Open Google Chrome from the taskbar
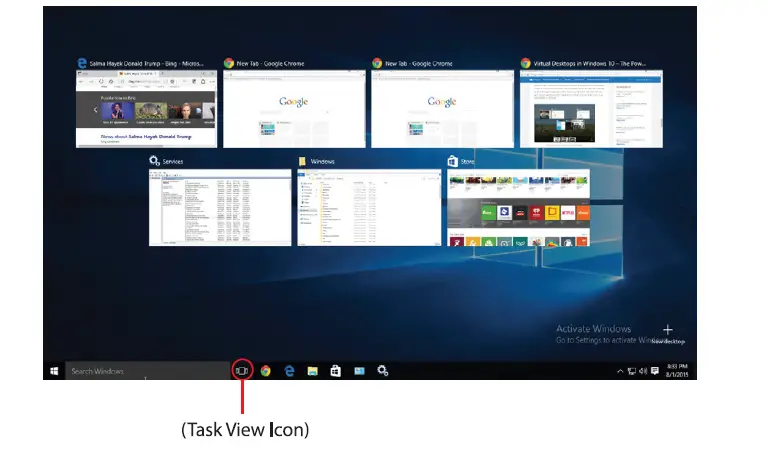The image size is (768, 455). point(265,371)
